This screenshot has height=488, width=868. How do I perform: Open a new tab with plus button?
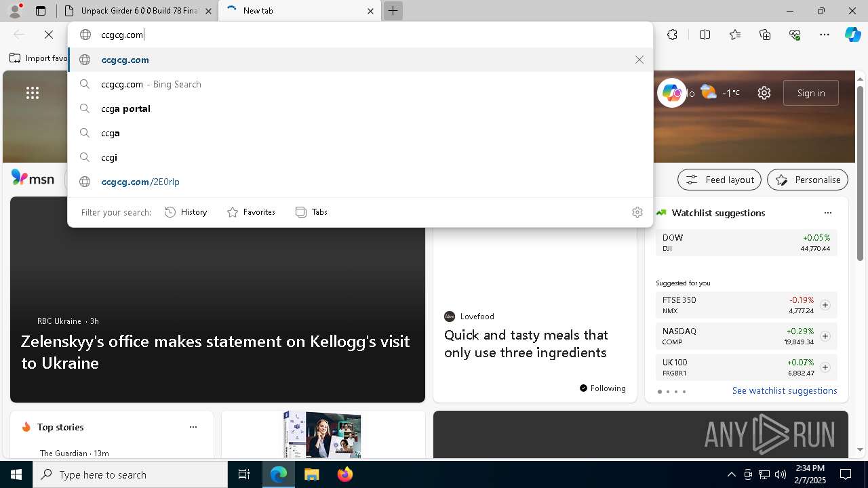[393, 11]
